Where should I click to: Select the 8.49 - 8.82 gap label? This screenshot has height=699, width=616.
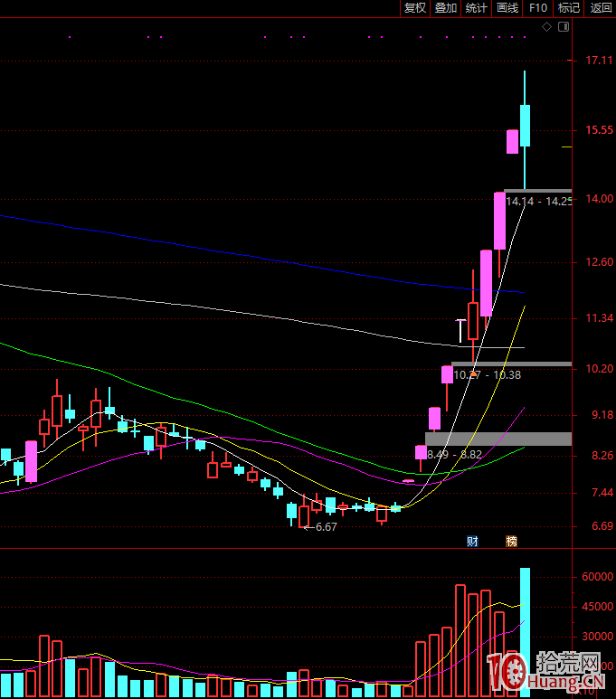pyautogui.click(x=454, y=454)
